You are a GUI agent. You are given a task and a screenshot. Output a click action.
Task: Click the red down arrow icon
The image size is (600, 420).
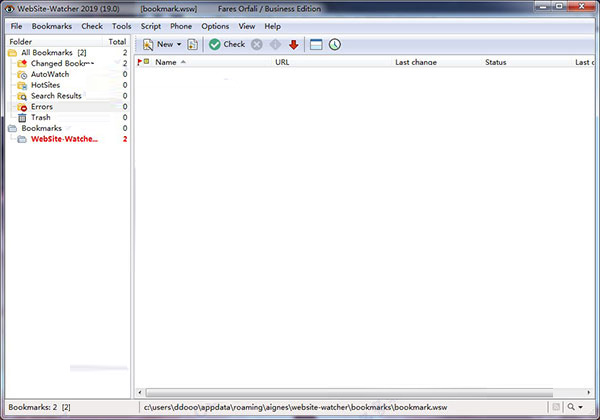click(x=293, y=45)
